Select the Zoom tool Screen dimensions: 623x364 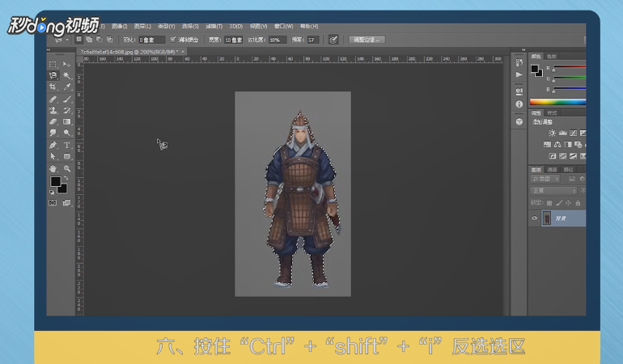click(66, 168)
